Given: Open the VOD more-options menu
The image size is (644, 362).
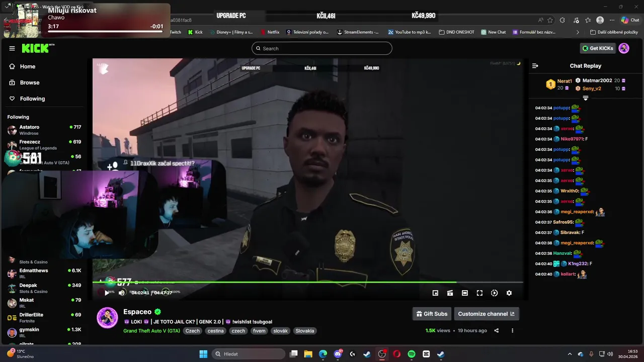Looking at the screenshot, I should pos(513,330).
